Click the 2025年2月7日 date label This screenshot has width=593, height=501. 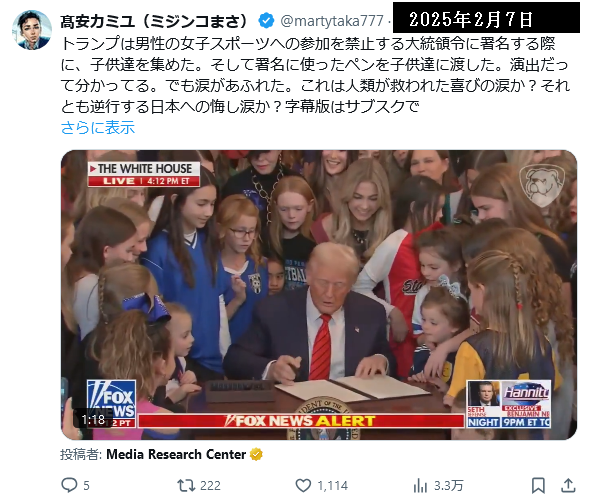[471, 19]
